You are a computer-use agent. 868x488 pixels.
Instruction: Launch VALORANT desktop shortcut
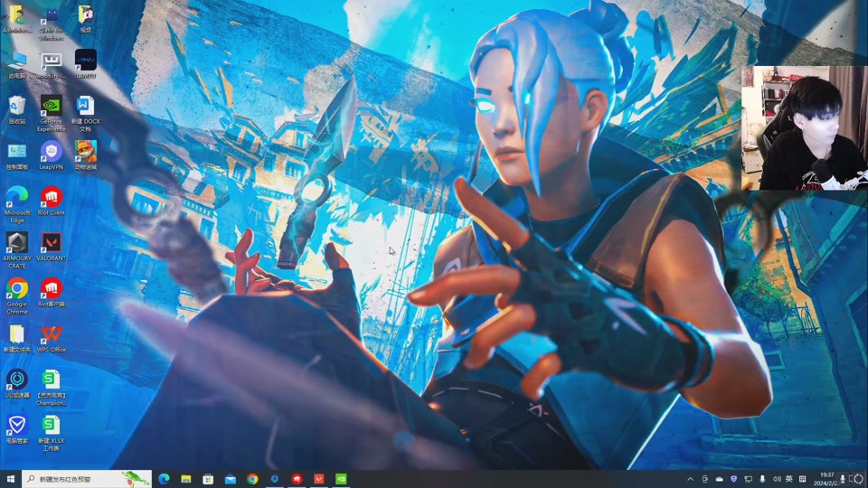tap(51, 247)
